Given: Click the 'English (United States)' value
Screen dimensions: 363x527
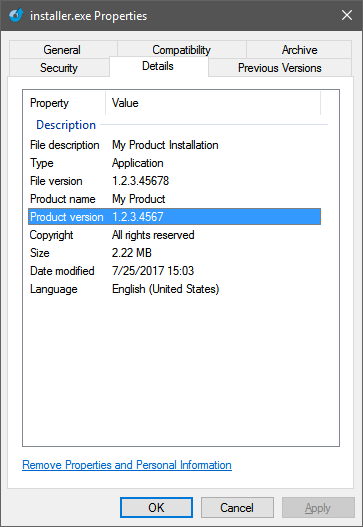Looking at the screenshot, I should coord(165,289).
